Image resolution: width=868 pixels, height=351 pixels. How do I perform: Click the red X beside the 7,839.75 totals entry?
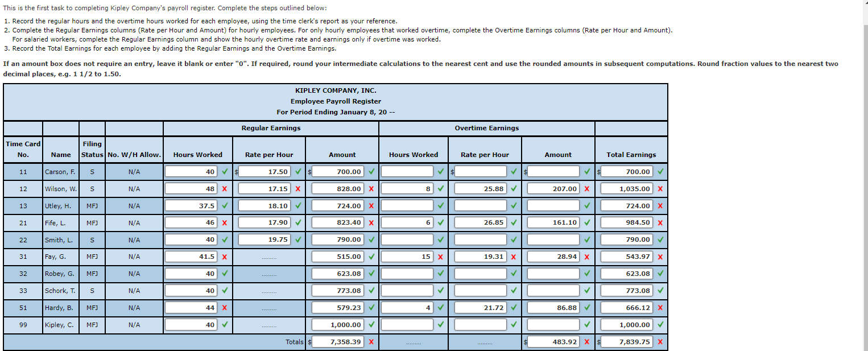(x=660, y=341)
